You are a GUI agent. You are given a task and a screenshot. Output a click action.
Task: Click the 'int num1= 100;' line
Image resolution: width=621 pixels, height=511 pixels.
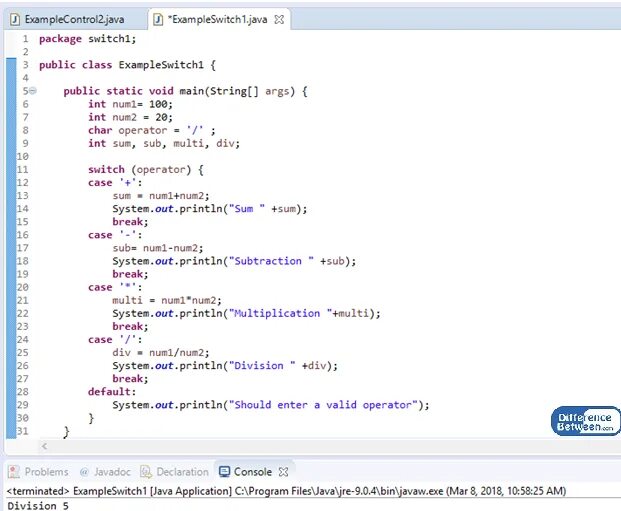click(130, 104)
